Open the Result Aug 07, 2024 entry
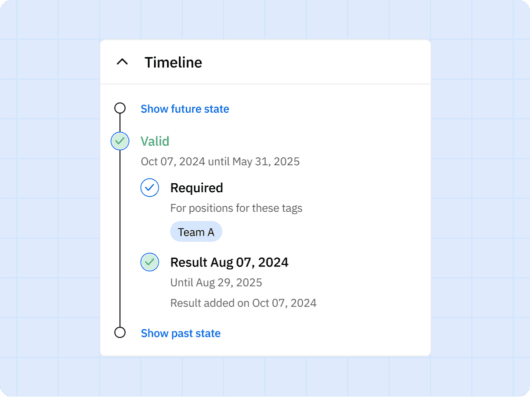 click(x=230, y=262)
